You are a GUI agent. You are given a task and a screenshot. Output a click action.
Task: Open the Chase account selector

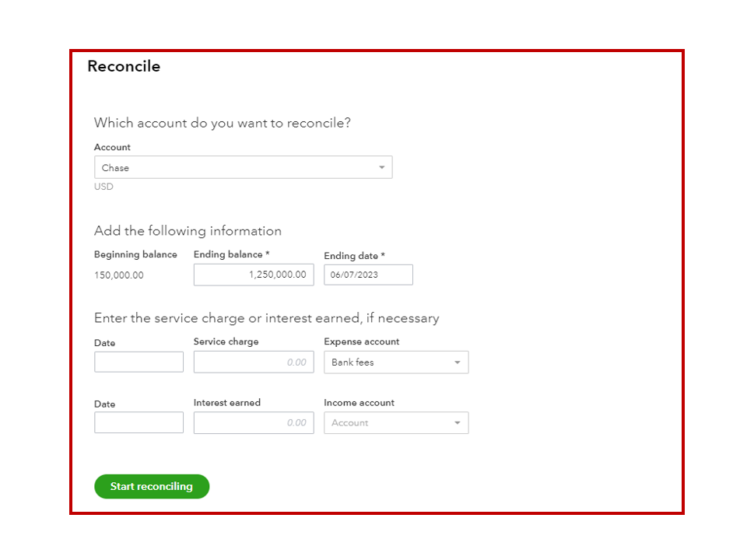pos(243,168)
